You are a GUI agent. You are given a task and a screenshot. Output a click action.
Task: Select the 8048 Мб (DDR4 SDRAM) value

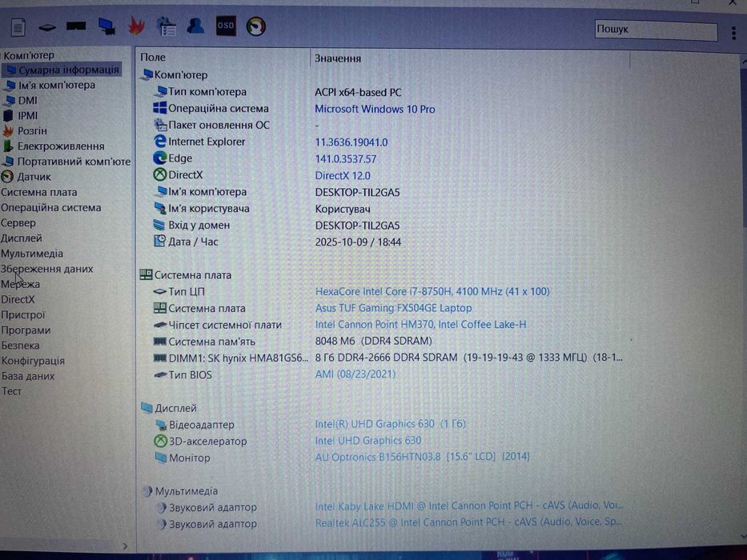pyautogui.click(x=374, y=341)
